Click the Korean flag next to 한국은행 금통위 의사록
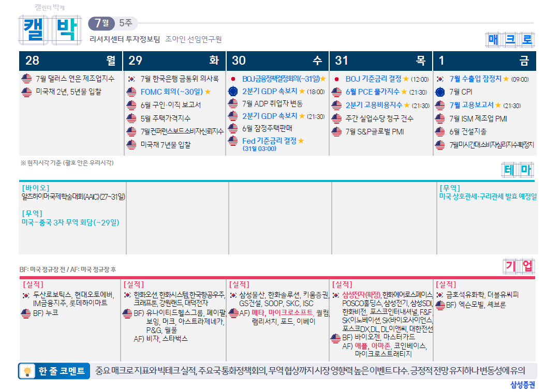Screen dimensions: 546x392 (131, 79)
